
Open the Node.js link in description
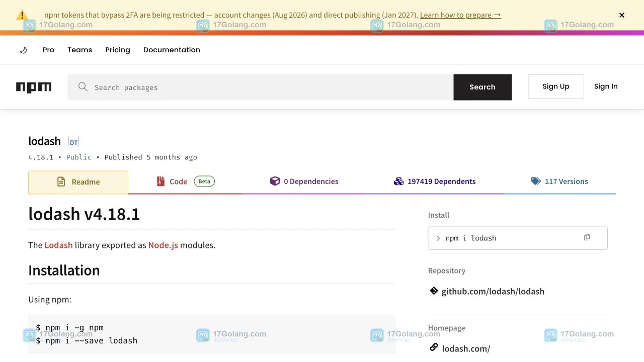coord(163,245)
